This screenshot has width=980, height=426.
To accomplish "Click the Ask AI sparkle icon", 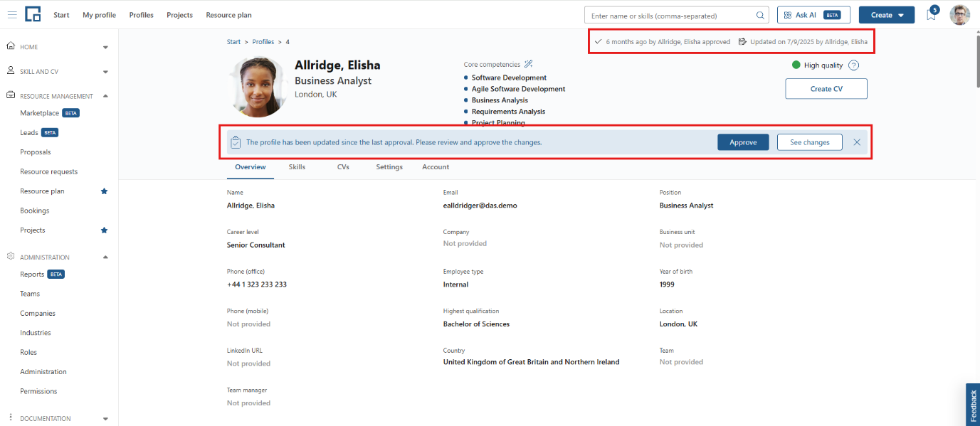I will pos(788,15).
